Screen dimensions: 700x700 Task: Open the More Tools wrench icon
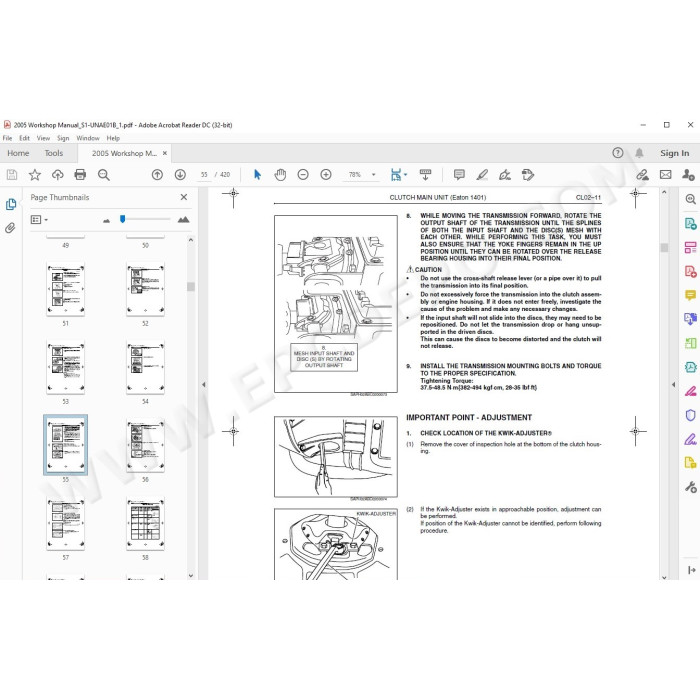pos(691,487)
